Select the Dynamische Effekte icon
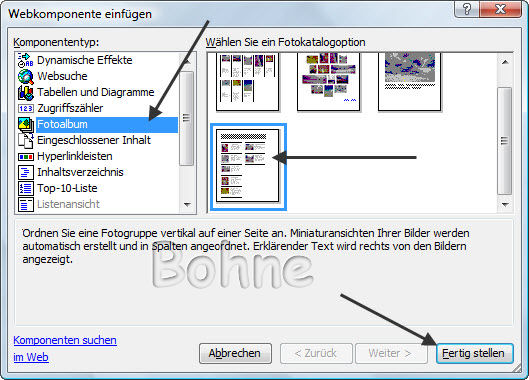This screenshot has width=529, height=380. click(x=26, y=60)
